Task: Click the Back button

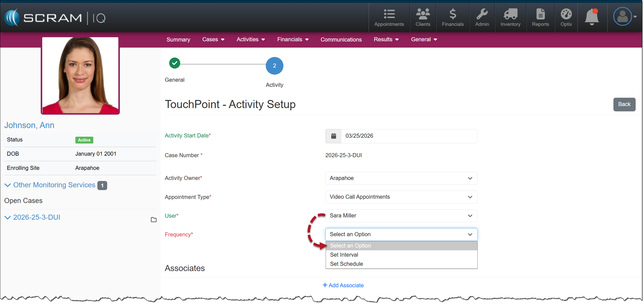Action: 624,104
